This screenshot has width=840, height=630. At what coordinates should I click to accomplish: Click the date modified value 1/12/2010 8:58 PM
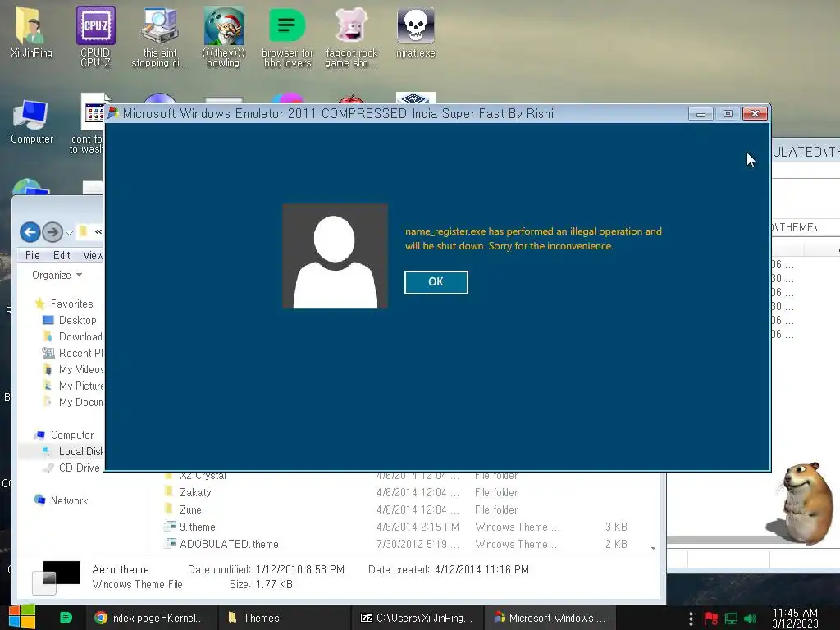pos(300,569)
